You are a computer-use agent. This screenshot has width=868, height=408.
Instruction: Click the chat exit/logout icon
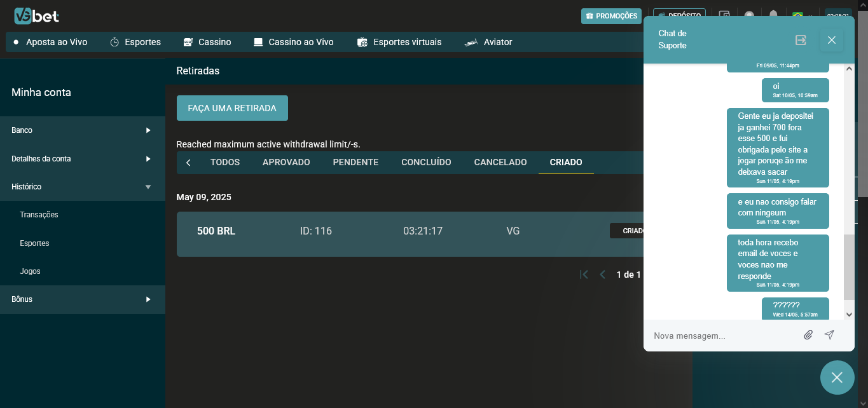tap(801, 40)
